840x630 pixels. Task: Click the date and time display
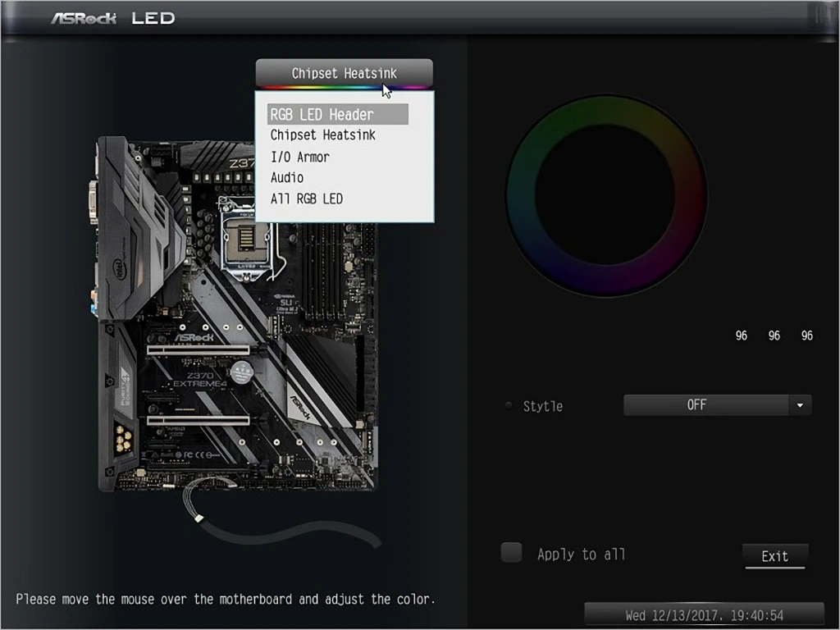(704, 615)
